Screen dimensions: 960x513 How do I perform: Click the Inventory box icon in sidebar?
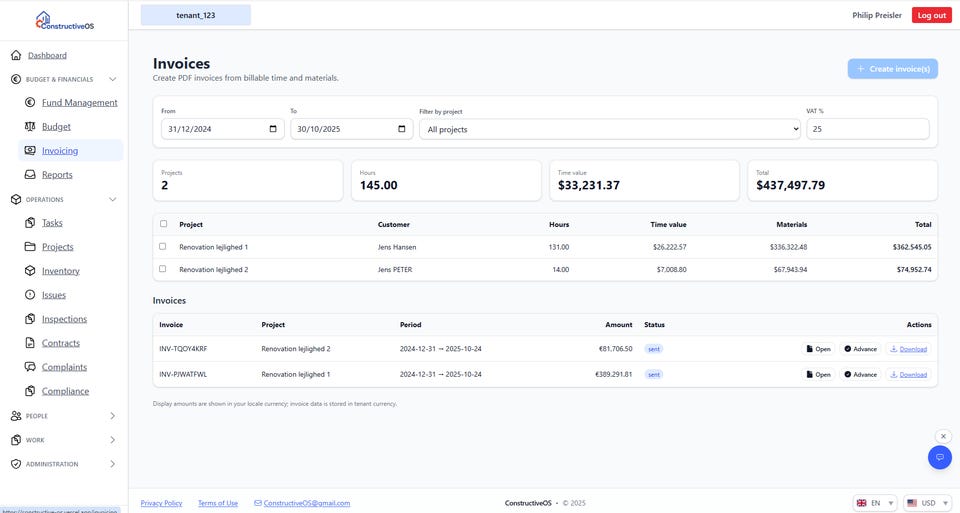(31, 271)
